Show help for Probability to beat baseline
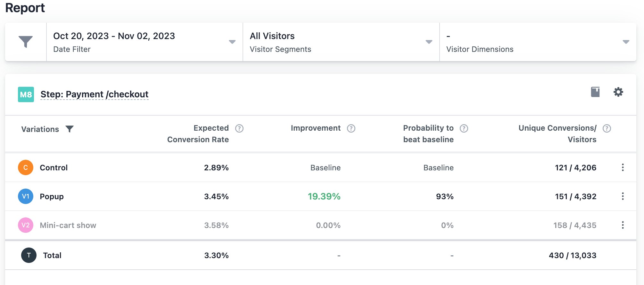 click(x=464, y=128)
